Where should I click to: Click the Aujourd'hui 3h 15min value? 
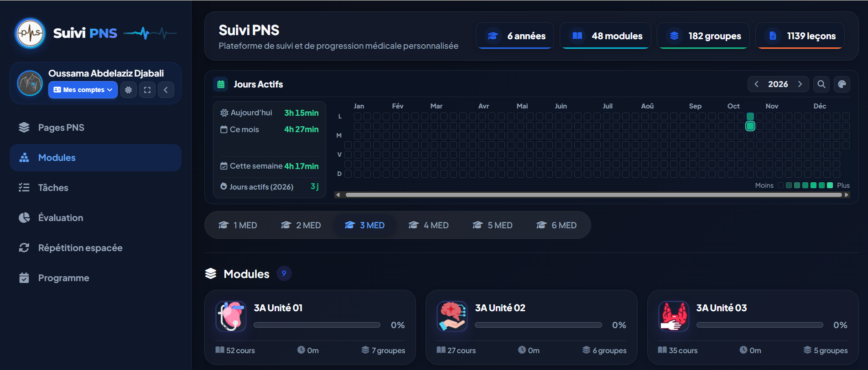pyautogui.click(x=301, y=113)
